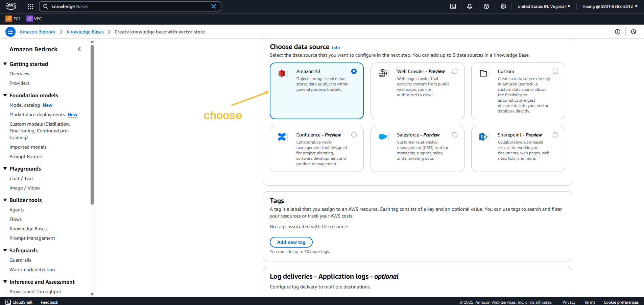The image size is (644, 305).
Task: Click the Add new tag button
Action: point(291,242)
